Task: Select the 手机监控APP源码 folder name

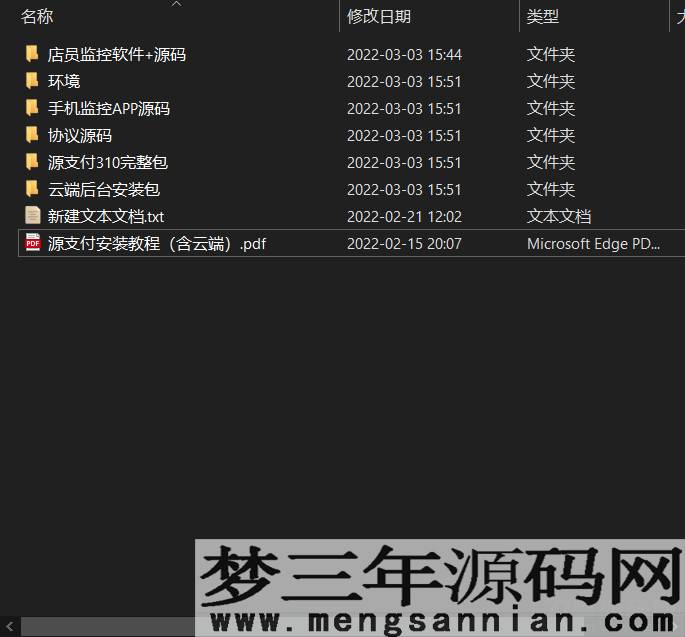Action: [x=109, y=109]
